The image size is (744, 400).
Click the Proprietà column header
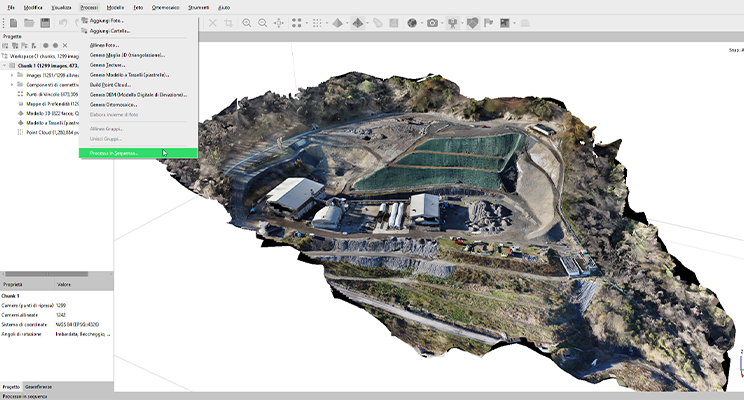click(27, 284)
